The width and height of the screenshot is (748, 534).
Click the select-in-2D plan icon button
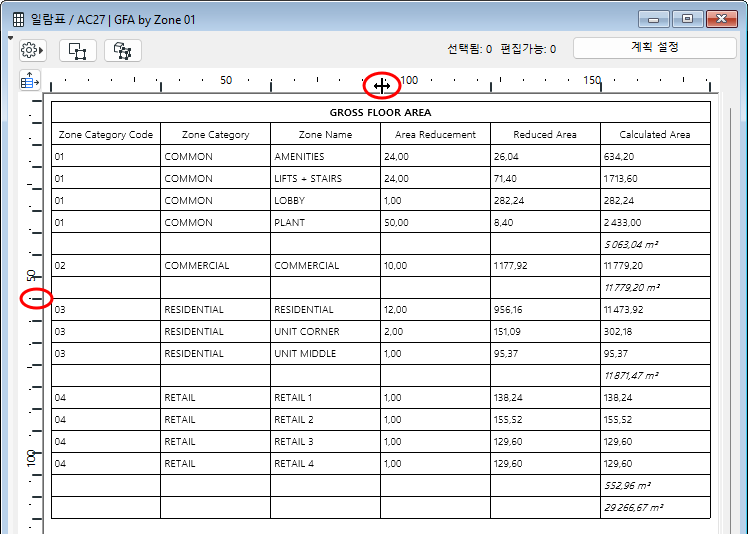(x=78, y=51)
